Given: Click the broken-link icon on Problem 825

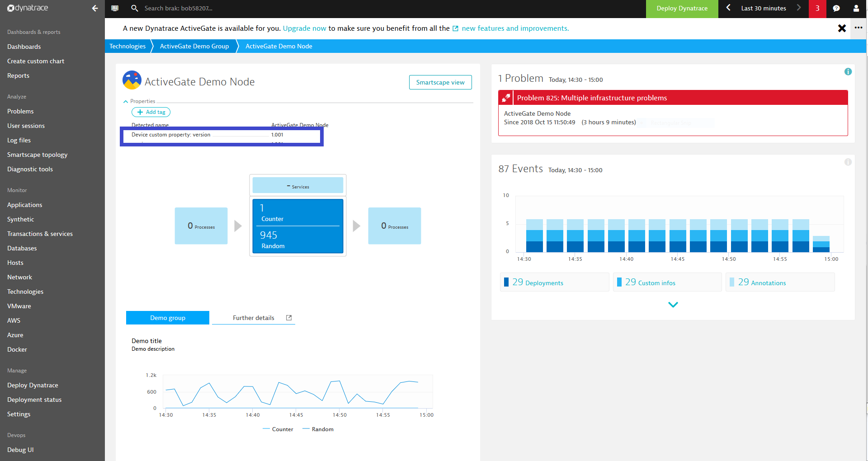Looking at the screenshot, I should click(506, 98).
